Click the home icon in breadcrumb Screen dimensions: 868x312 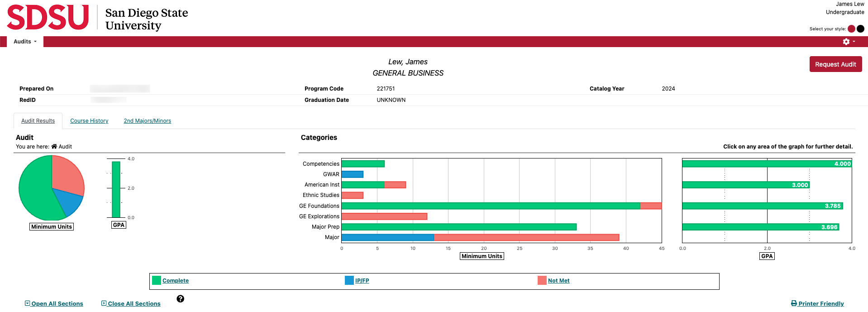[x=54, y=146]
